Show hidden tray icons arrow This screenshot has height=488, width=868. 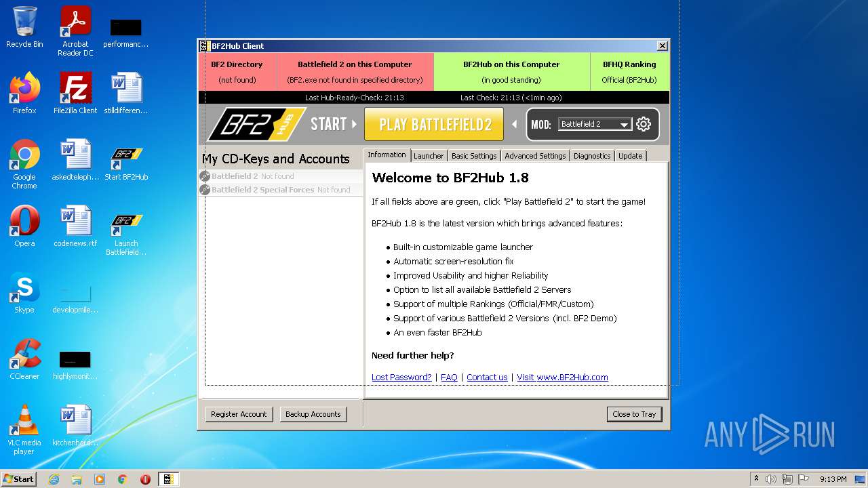(x=756, y=479)
